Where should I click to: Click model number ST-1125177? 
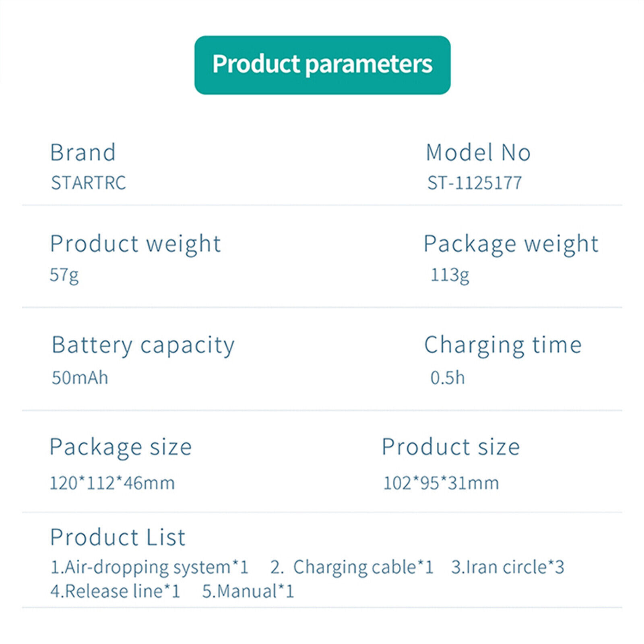tap(475, 183)
